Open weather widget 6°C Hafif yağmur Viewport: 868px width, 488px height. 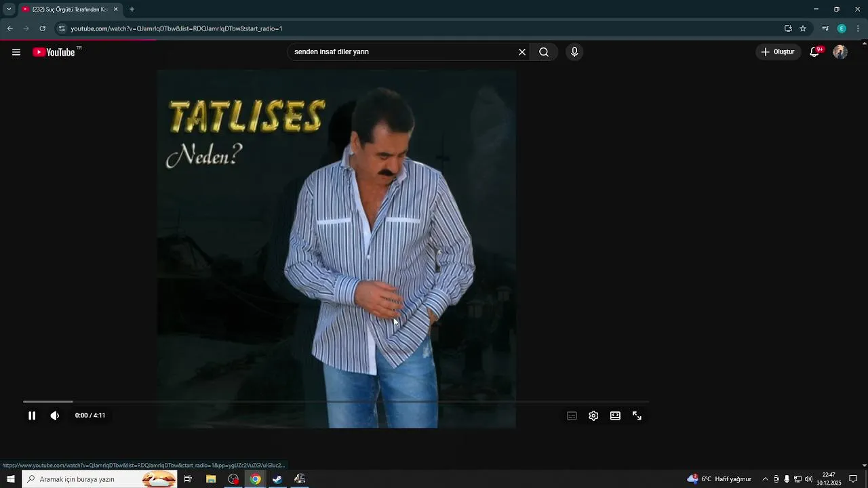719,479
